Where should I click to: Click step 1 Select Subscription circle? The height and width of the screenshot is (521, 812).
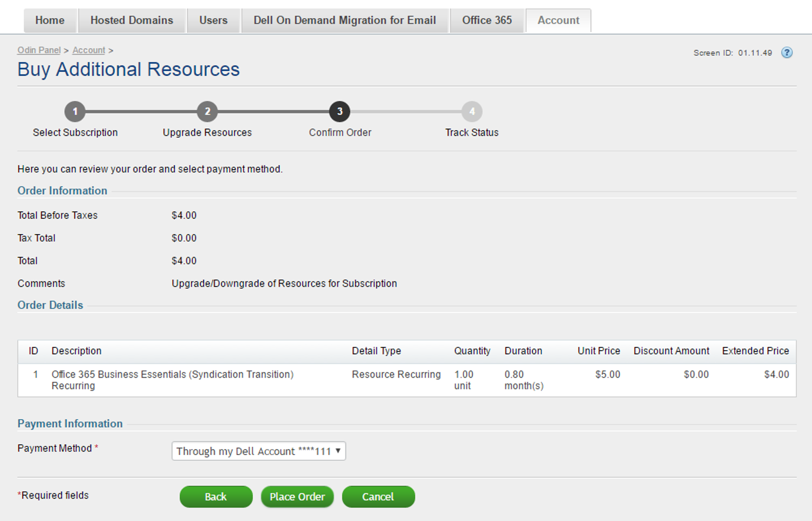[x=75, y=111]
